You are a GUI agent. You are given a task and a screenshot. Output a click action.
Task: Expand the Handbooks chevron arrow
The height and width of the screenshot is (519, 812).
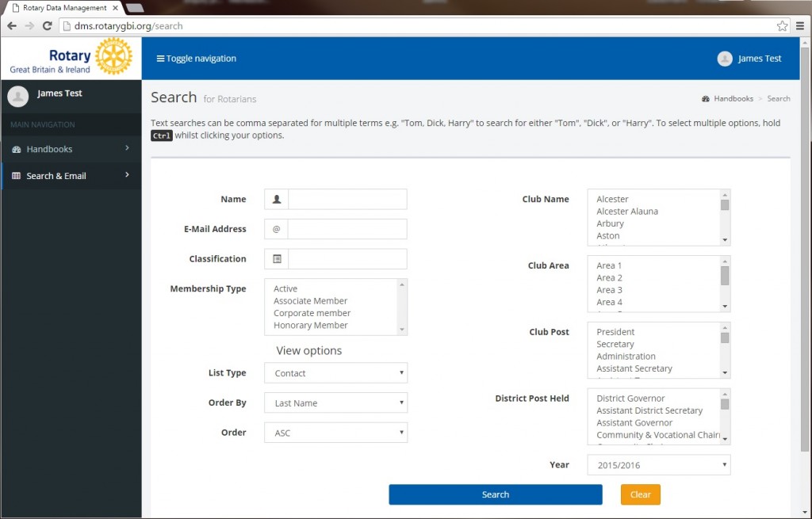tap(127, 148)
